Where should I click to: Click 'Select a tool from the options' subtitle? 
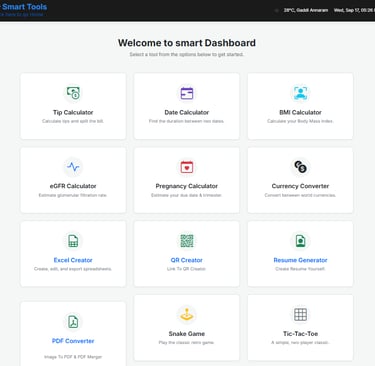tap(187, 54)
